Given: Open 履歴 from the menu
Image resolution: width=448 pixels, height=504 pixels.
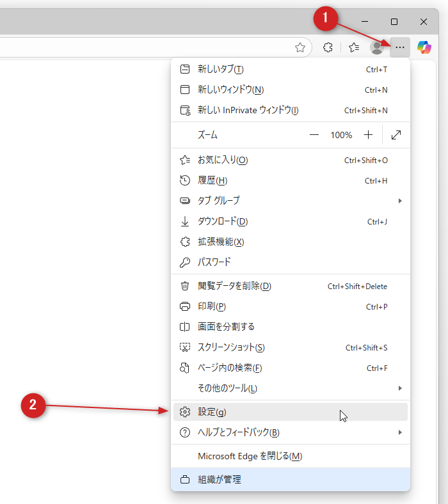Looking at the screenshot, I should tap(290, 180).
